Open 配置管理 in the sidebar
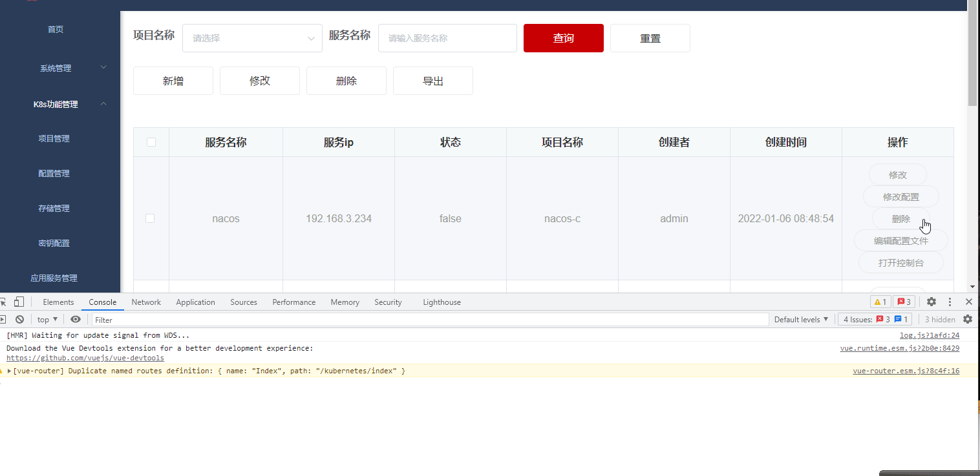 [54, 173]
